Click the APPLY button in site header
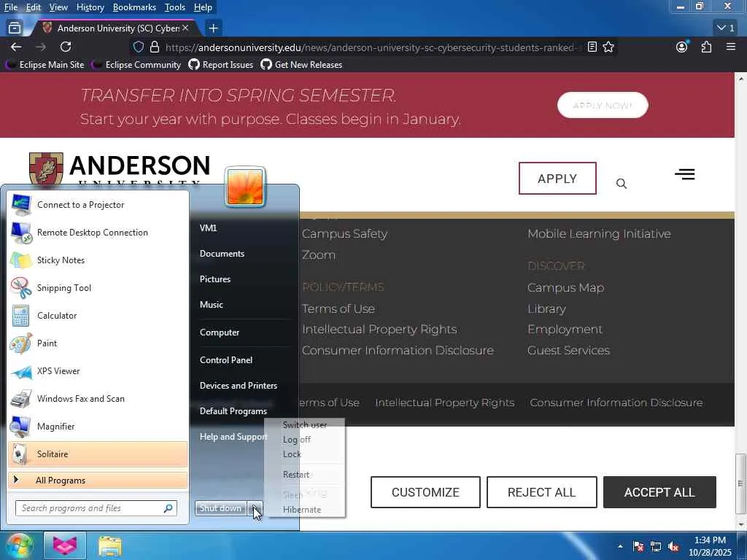 click(557, 179)
